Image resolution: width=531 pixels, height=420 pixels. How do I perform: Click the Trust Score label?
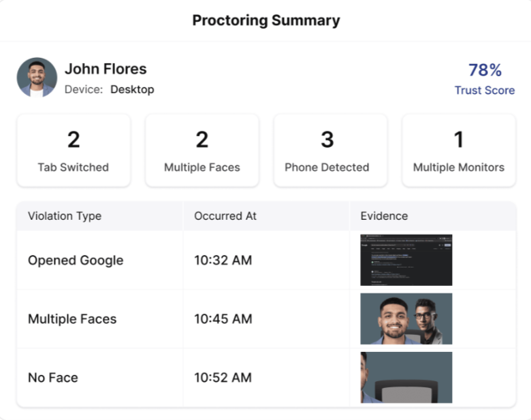click(485, 91)
